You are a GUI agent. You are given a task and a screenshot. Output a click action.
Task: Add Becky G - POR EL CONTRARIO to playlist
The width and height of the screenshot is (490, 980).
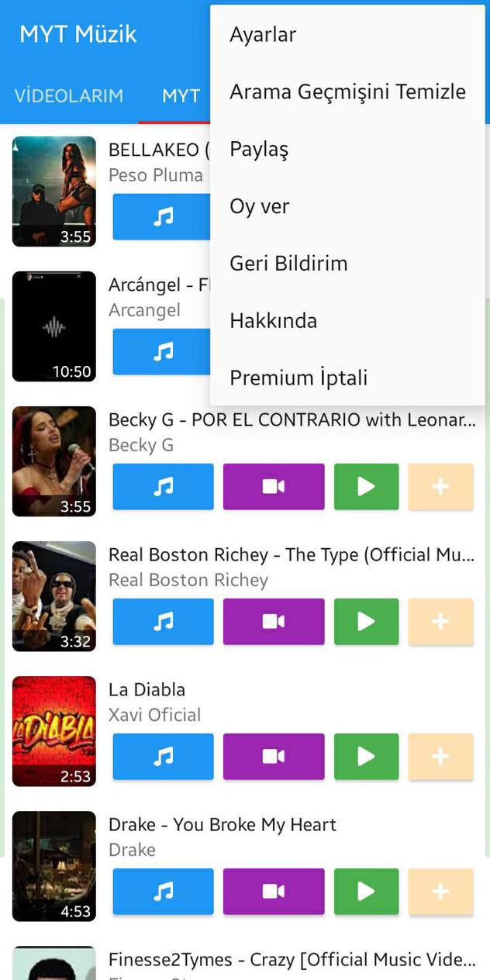tap(440, 486)
